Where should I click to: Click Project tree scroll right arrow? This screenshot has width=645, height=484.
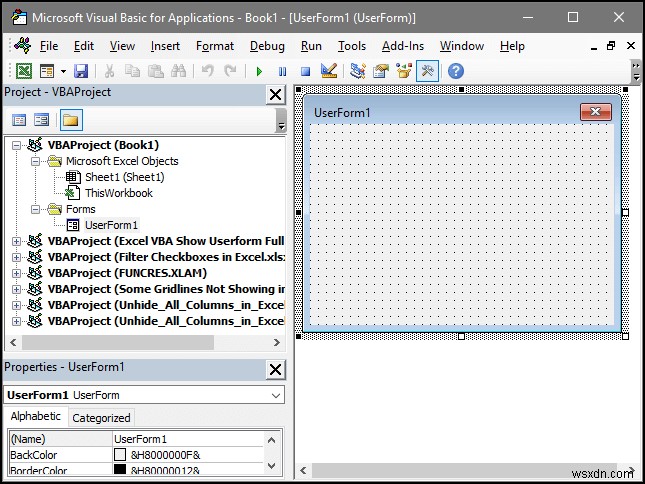coord(276,342)
